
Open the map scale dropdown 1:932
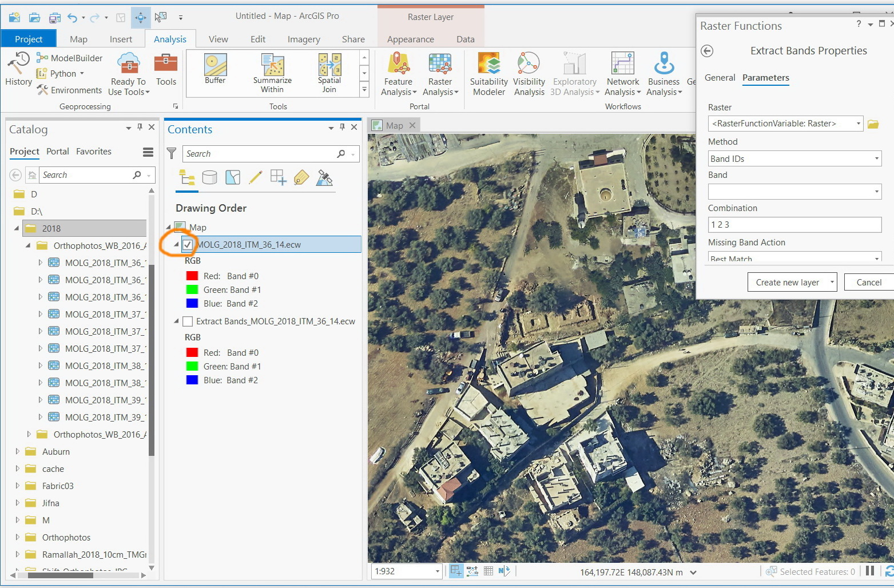[x=438, y=571]
